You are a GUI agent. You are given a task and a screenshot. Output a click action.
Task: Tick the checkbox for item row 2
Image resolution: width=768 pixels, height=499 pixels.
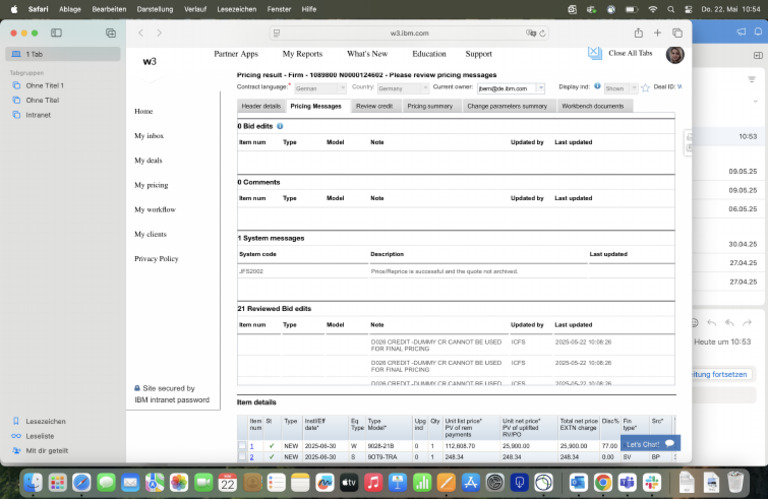(x=242, y=456)
